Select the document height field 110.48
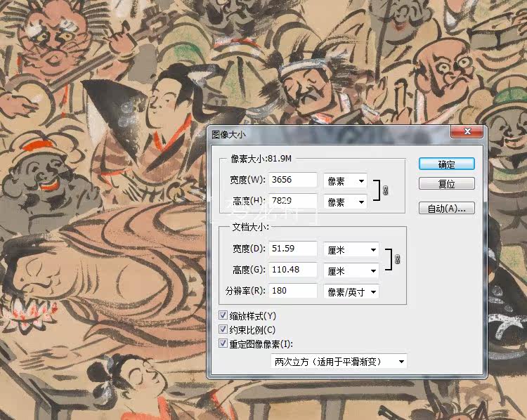Viewport: 527px width, 420px height. [x=293, y=270]
